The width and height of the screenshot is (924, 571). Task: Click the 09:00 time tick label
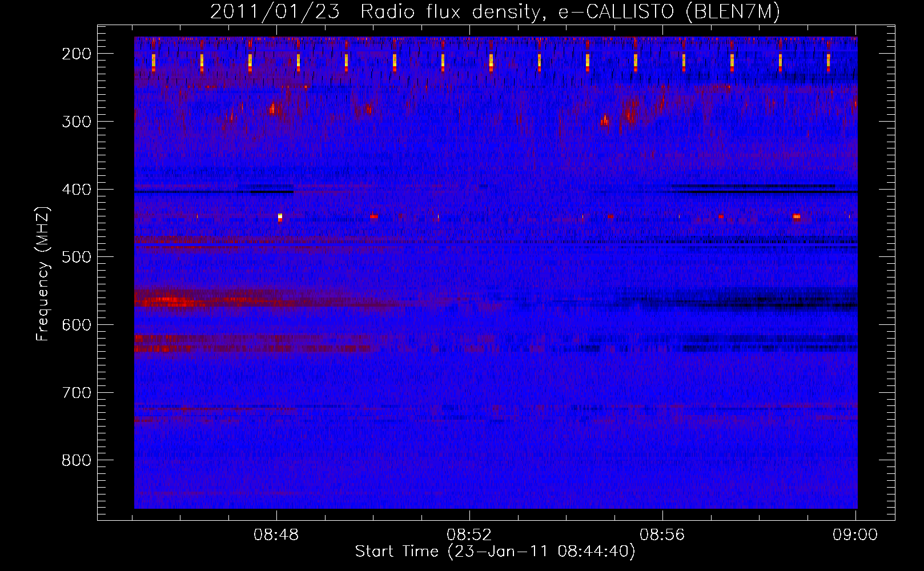(x=855, y=535)
